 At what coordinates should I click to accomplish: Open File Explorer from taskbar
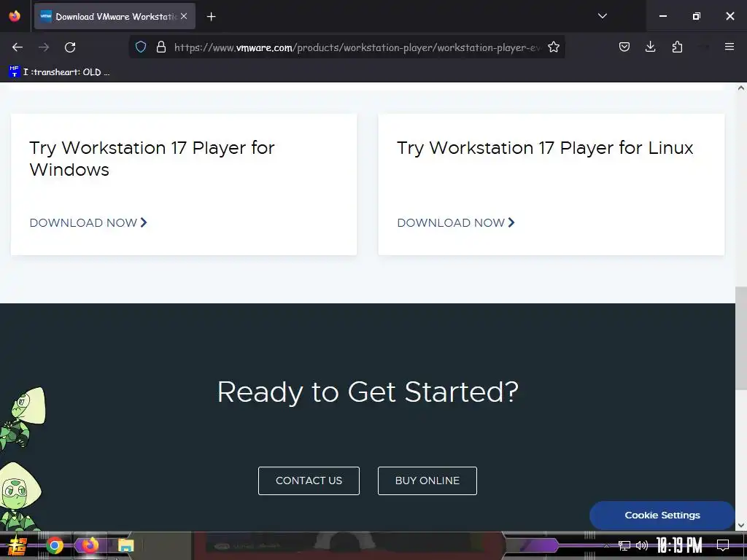pyautogui.click(x=125, y=545)
